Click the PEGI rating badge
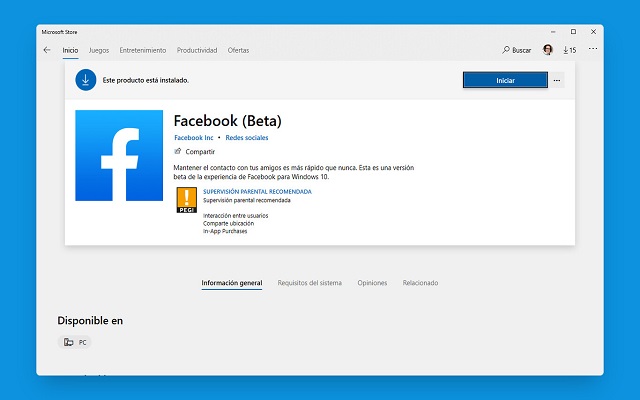Viewport: 640px width, 400px height. pos(187,200)
